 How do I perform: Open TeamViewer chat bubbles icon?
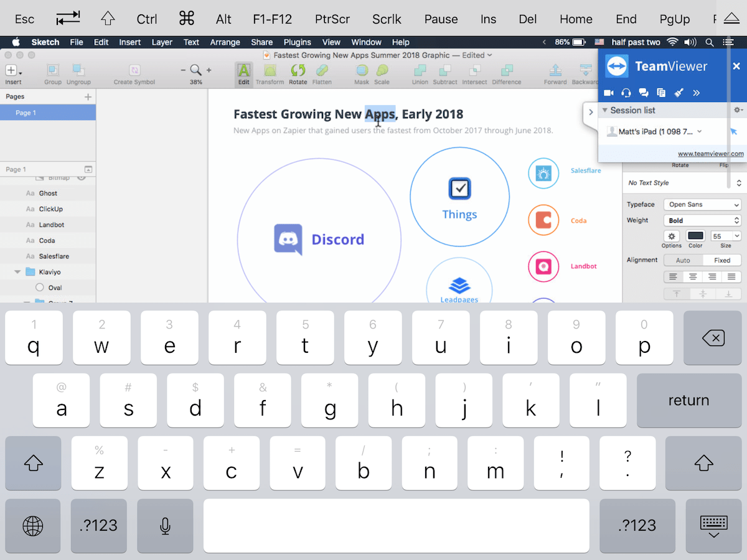pos(644,93)
